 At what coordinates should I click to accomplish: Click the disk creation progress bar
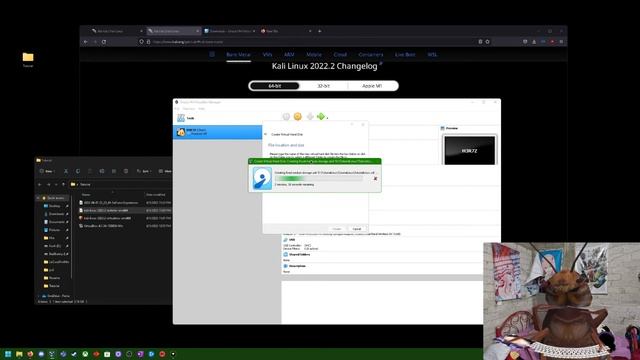(318, 178)
